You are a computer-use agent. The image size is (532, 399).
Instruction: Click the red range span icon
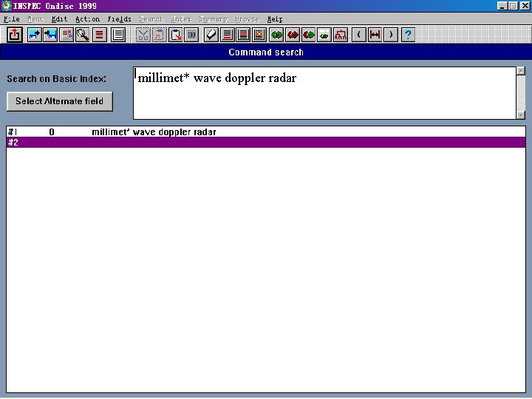pos(375,35)
